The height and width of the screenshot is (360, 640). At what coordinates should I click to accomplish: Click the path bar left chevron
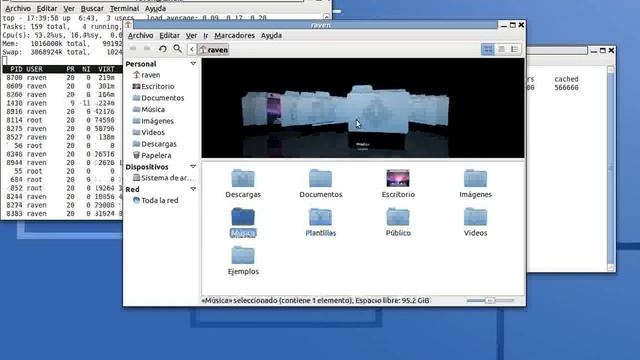click(x=192, y=49)
